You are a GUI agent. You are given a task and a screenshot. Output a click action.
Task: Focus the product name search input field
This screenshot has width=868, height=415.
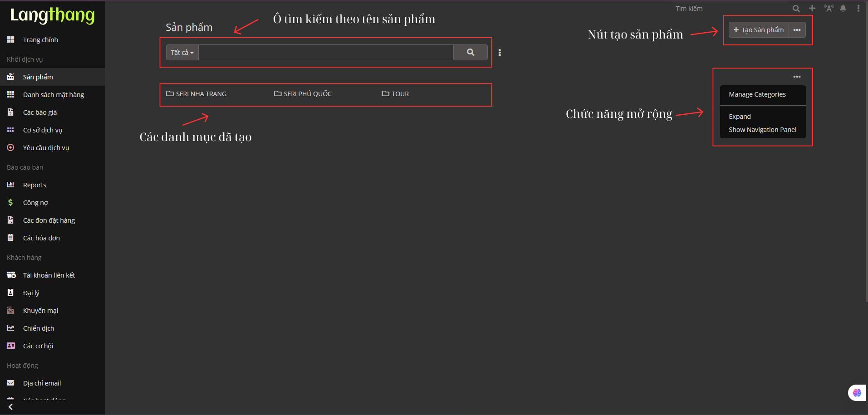pyautogui.click(x=325, y=53)
